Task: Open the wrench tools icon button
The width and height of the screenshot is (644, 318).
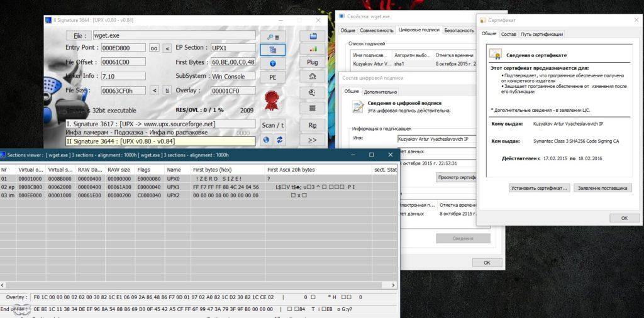Action: (x=312, y=92)
